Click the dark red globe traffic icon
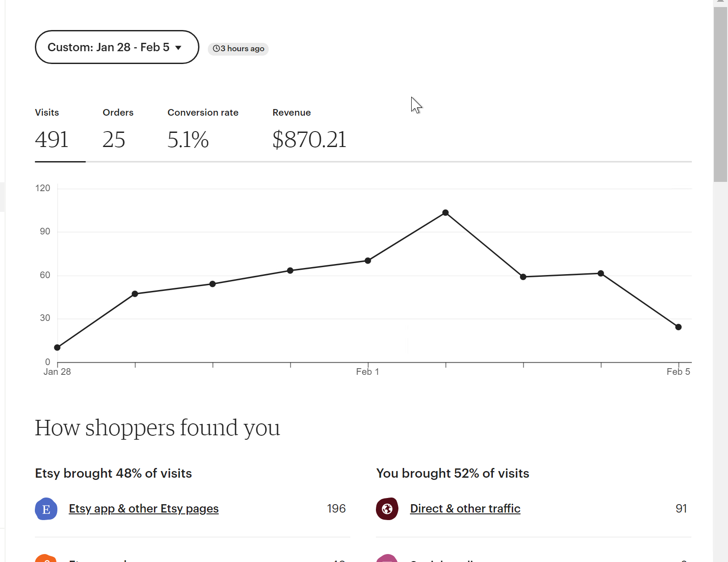The height and width of the screenshot is (562, 728). coord(387,509)
